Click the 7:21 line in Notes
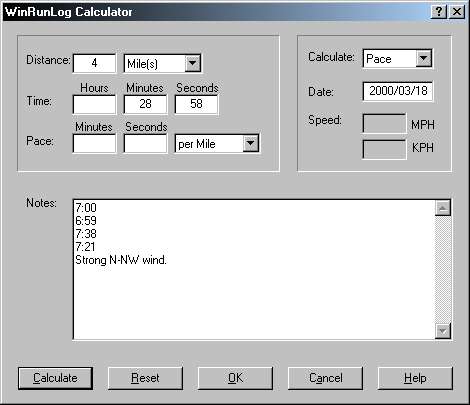 pos(85,247)
